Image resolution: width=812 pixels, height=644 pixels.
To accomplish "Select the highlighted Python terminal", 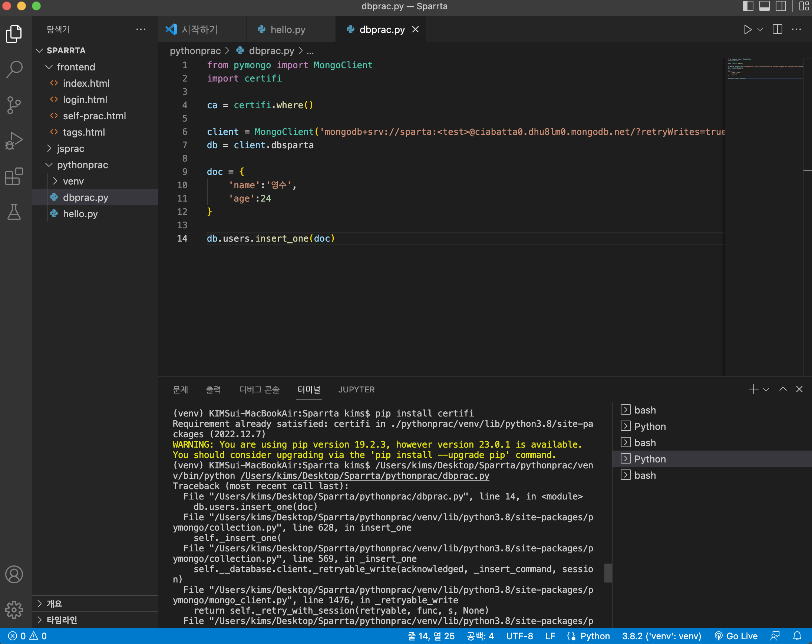I will [x=712, y=459].
